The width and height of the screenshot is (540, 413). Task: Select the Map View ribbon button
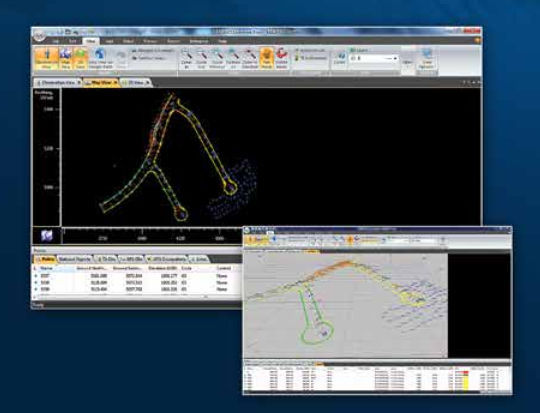click(66, 59)
